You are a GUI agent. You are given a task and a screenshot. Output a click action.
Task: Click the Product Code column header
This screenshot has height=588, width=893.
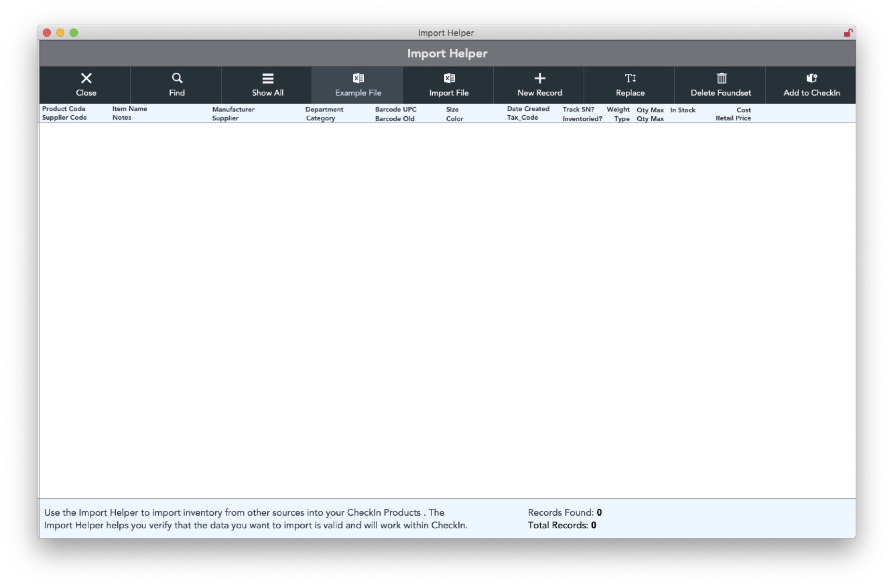click(x=64, y=109)
